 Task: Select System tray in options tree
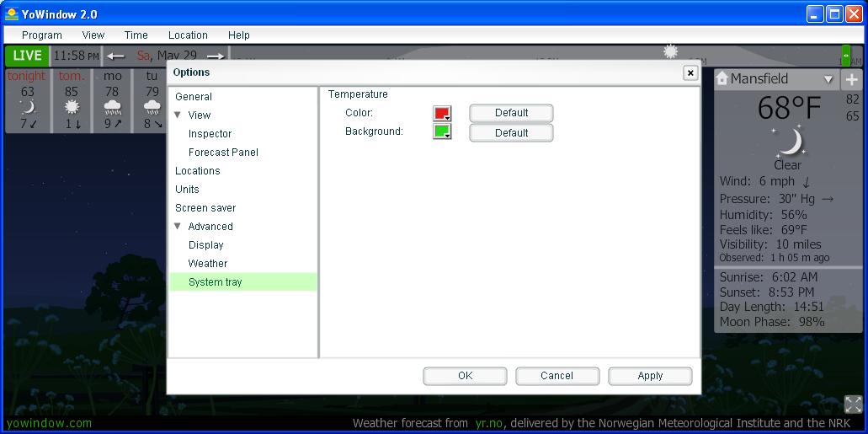click(x=242, y=281)
